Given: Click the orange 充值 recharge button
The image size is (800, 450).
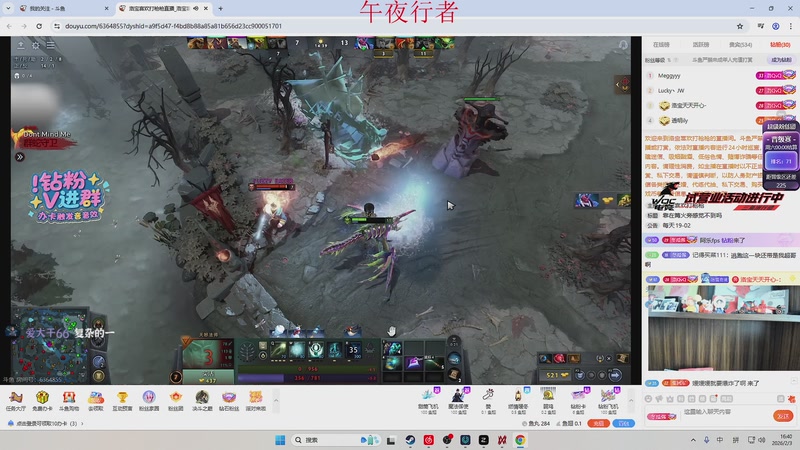Looking at the screenshot, I should point(598,423).
